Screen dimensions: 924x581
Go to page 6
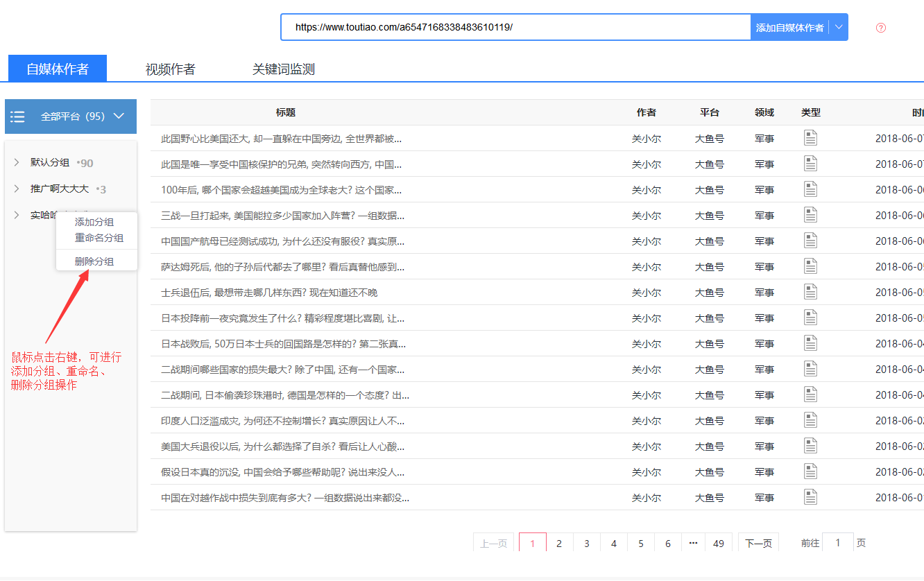[668, 544]
